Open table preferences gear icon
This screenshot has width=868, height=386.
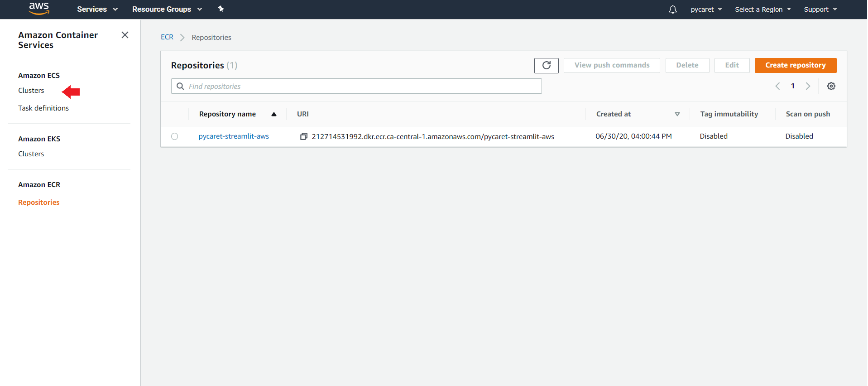tap(831, 86)
